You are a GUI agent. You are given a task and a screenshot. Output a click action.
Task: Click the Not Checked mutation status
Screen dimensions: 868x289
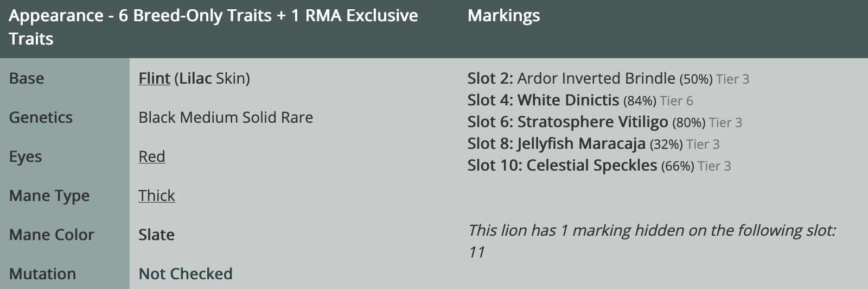pos(186,274)
